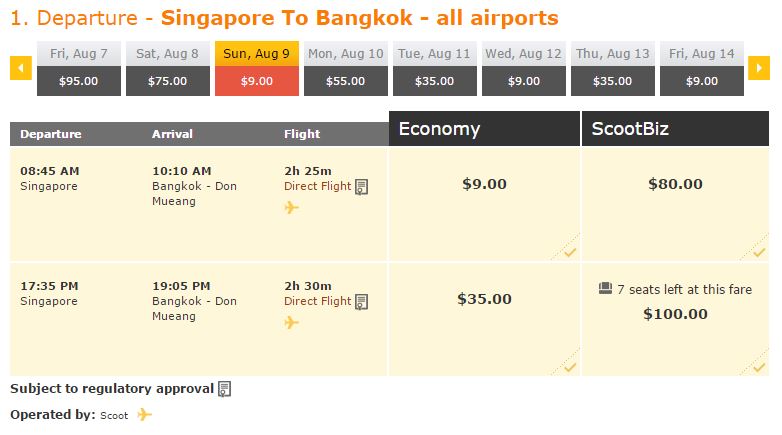
Task: Select Tue, Aug 11 date tab
Action: point(434,68)
